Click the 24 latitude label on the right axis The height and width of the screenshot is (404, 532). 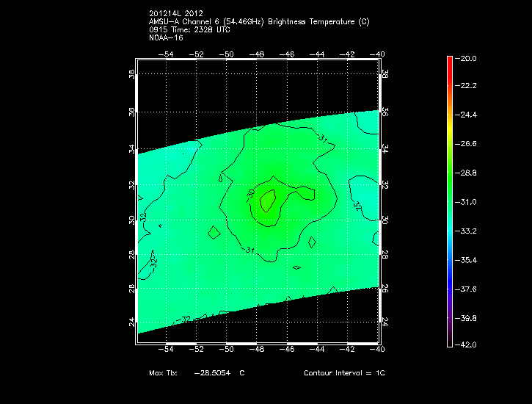(x=385, y=322)
